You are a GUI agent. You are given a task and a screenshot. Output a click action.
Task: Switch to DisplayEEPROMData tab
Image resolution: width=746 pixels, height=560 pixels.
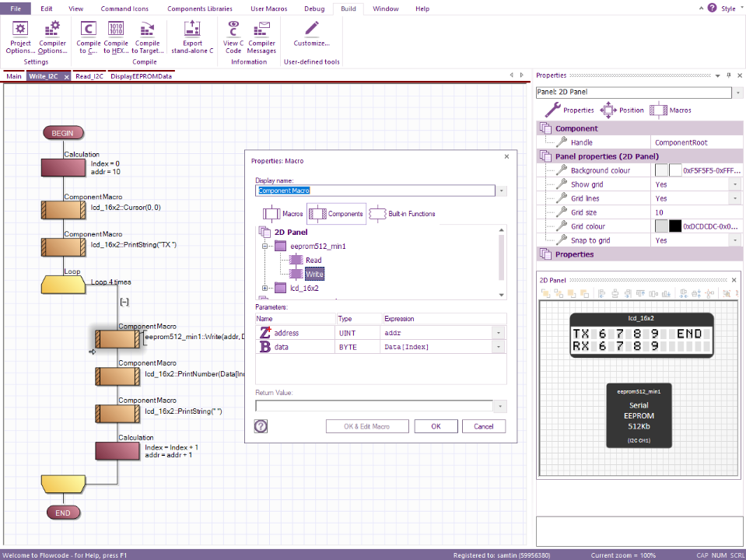click(x=141, y=76)
